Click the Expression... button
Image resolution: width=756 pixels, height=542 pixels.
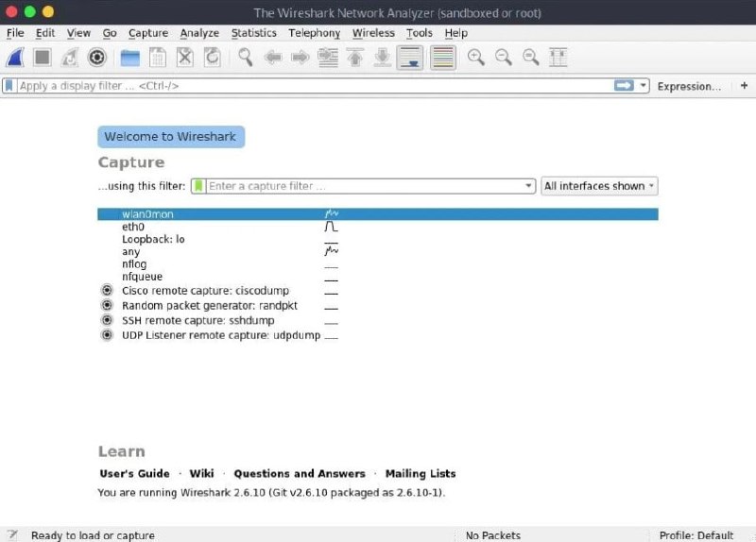pyautogui.click(x=689, y=86)
